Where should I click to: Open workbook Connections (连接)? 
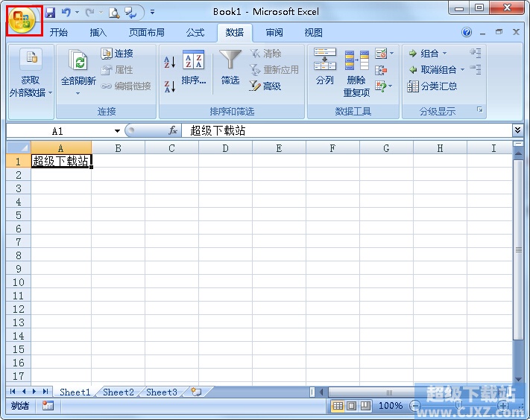[117, 54]
